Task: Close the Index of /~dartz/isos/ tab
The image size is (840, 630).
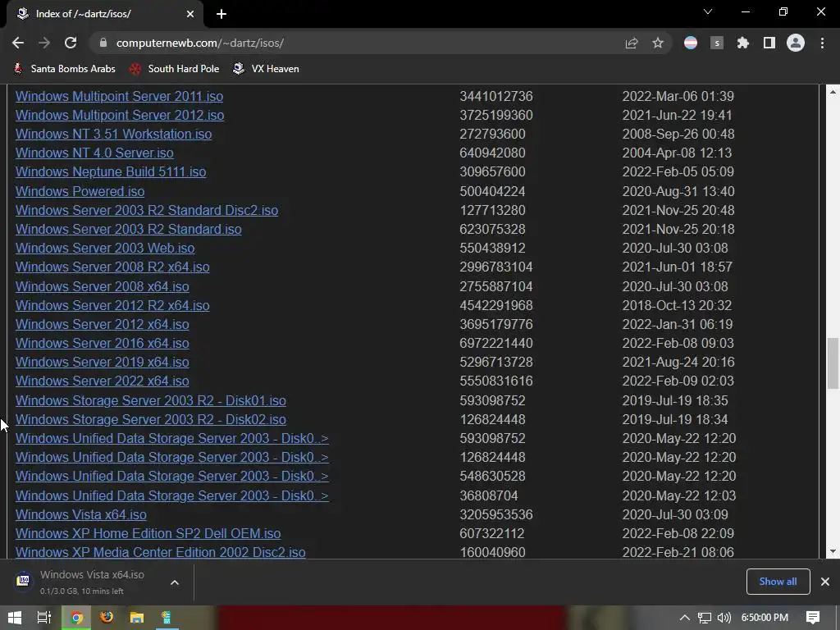Action: 189,14
